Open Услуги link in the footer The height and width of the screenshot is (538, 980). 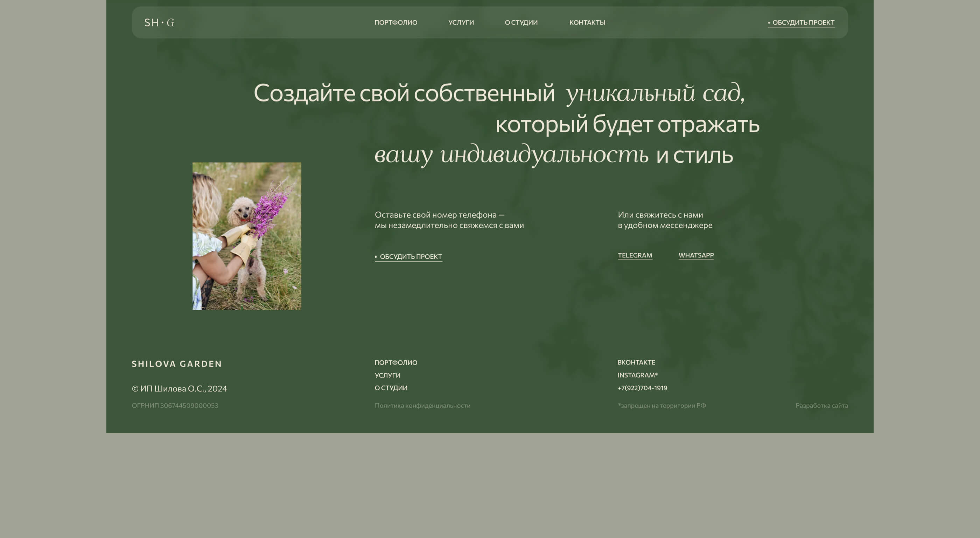coord(387,375)
